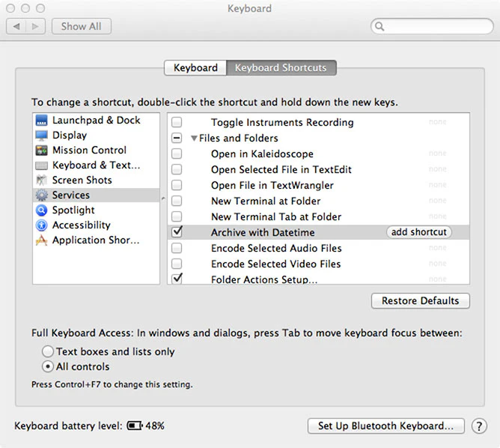
Task: Select All controls radio button
Action: pos(48,366)
